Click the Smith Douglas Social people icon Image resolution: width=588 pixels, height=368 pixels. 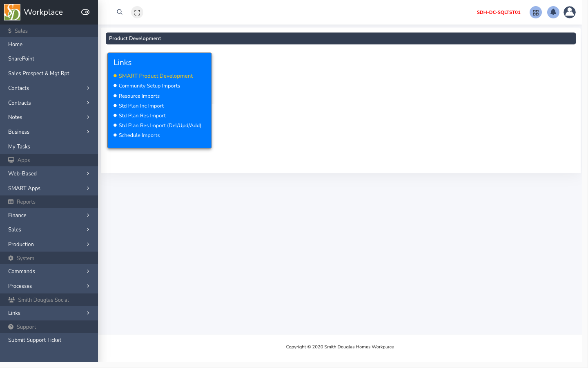point(11,300)
